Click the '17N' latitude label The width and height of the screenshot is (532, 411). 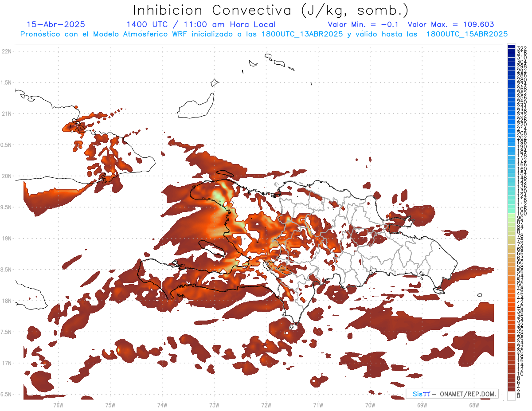tap(7, 363)
